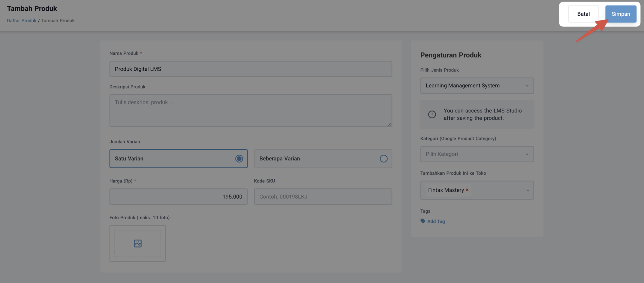Click the info icon in the LMS Studio notice
Viewport: 644px width, 283px height.
pyautogui.click(x=432, y=114)
